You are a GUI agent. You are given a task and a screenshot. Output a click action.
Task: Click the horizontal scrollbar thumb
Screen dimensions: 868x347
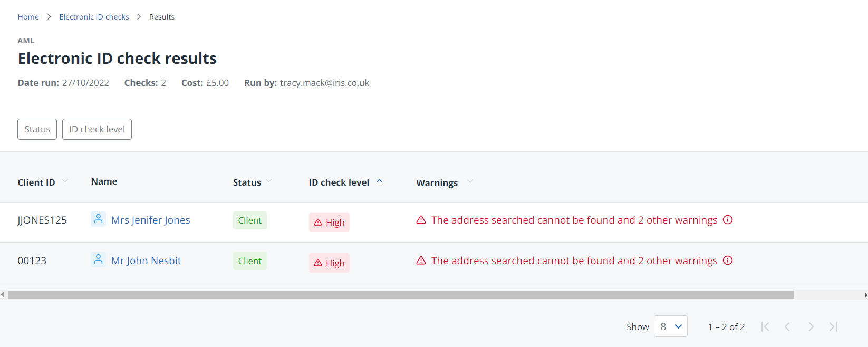(x=401, y=295)
